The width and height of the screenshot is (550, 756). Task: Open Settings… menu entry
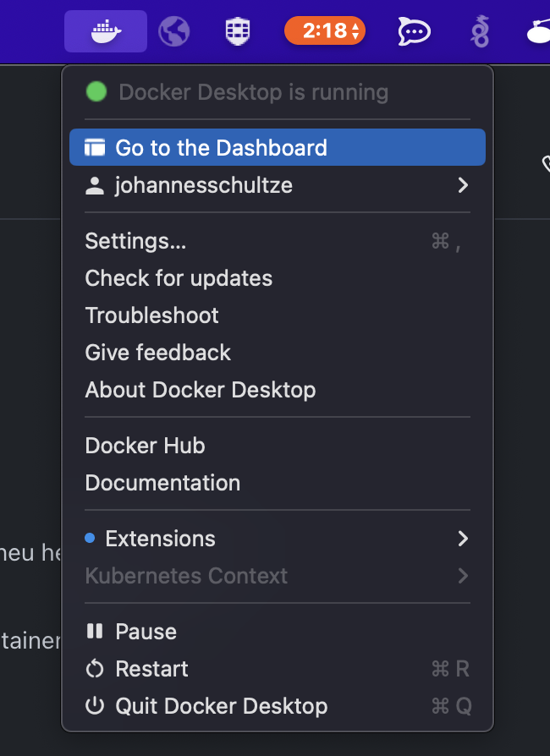(135, 241)
